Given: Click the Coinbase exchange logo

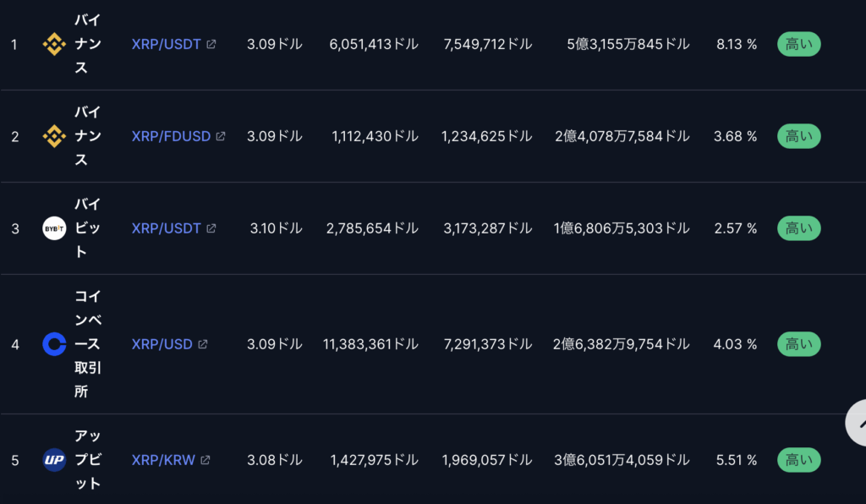Looking at the screenshot, I should click(x=54, y=344).
